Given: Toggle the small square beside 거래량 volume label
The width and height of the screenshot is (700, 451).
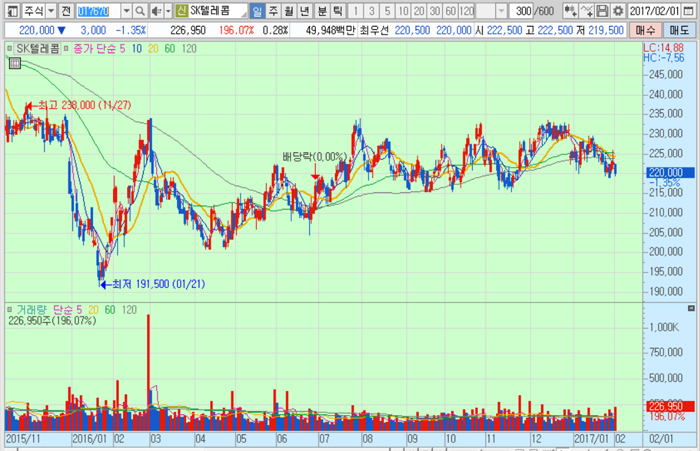Looking at the screenshot, I should pyautogui.click(x=10, y=310).
